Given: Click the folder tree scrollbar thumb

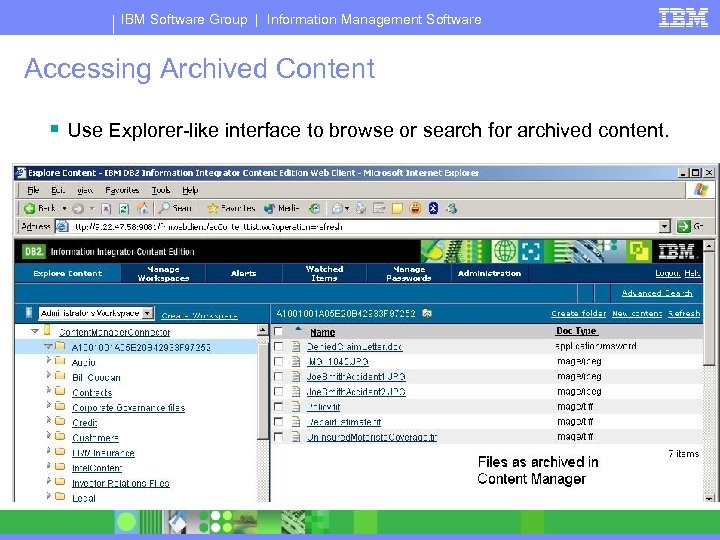Looking at the screenshot, I should pos(262,391).
